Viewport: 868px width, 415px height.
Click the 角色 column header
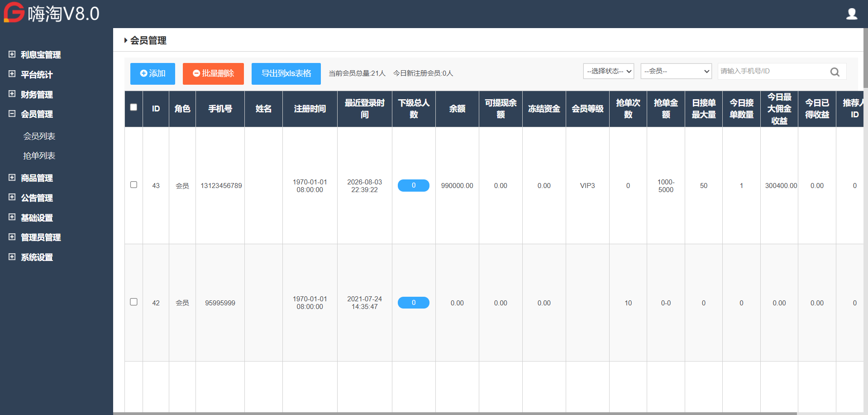(182, 109)
